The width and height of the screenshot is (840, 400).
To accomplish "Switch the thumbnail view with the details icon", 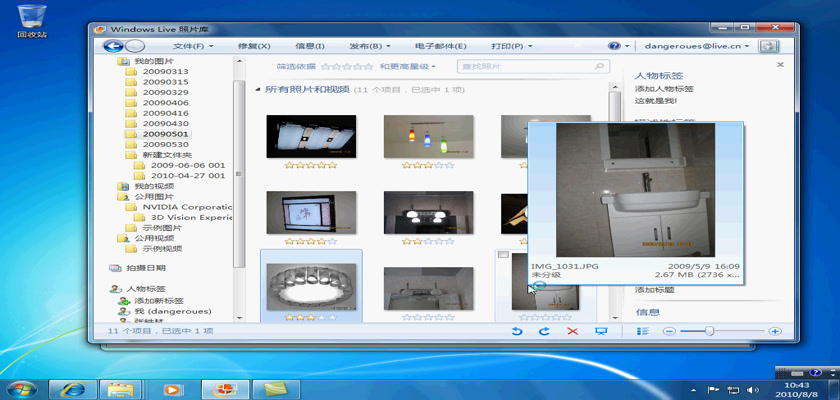I will (x=644, y=331).
